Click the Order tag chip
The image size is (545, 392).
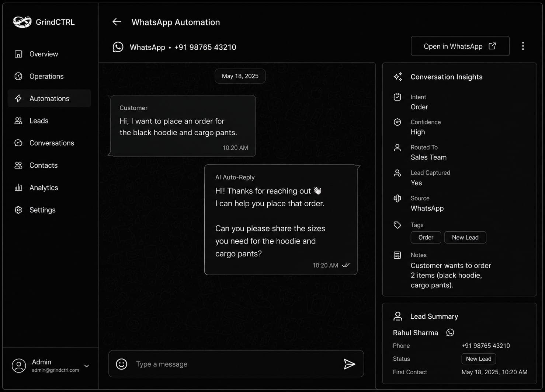(426, 237)
